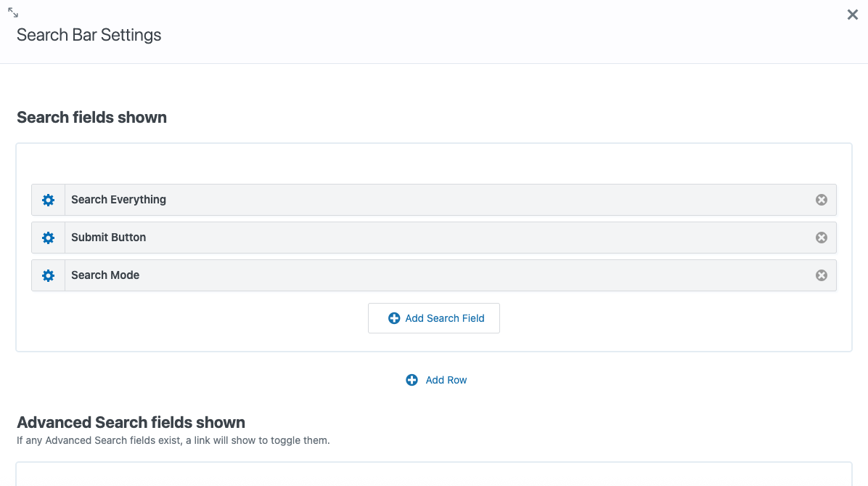
Task: Select the Submit Button field bar
Action: click(435, 238)
